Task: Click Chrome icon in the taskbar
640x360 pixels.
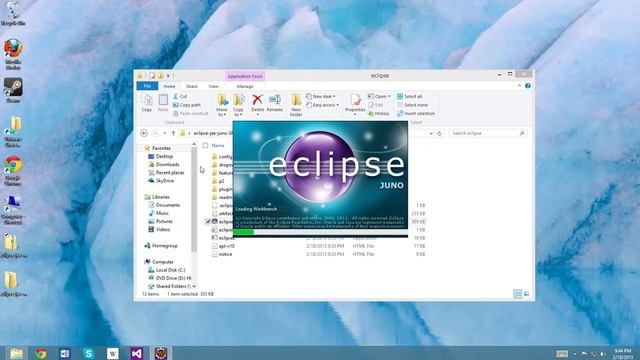Action: (x=40, y=353)
